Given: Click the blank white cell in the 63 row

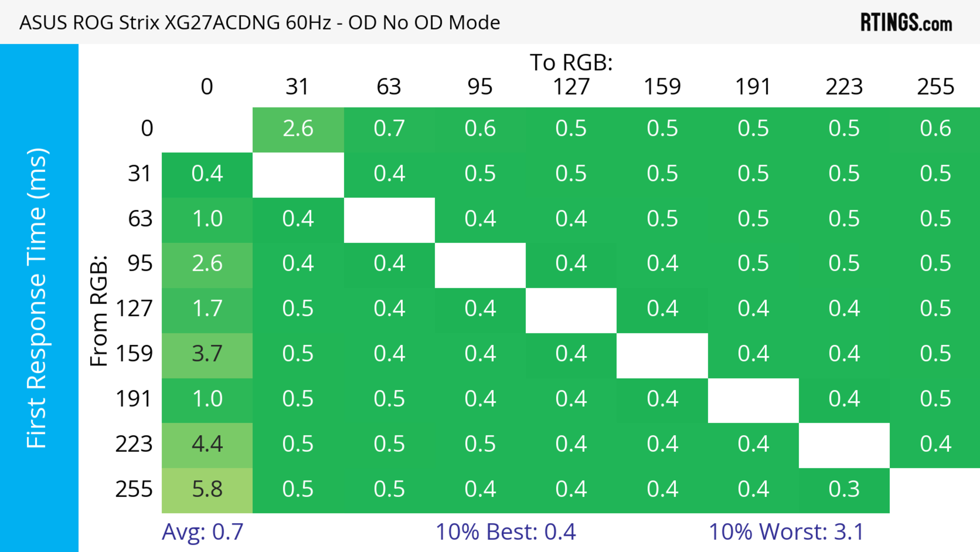Looking at the screenshot, I should click(x=389, y=220).
